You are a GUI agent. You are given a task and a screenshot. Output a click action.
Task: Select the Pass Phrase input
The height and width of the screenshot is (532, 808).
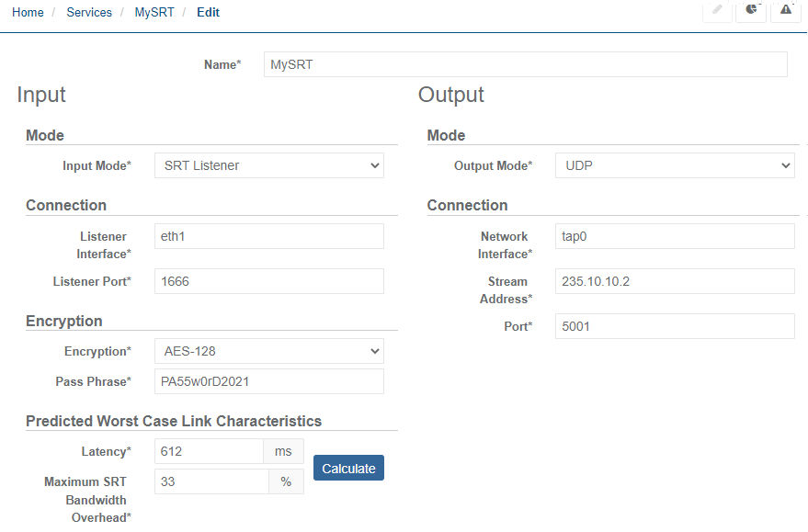268,381
